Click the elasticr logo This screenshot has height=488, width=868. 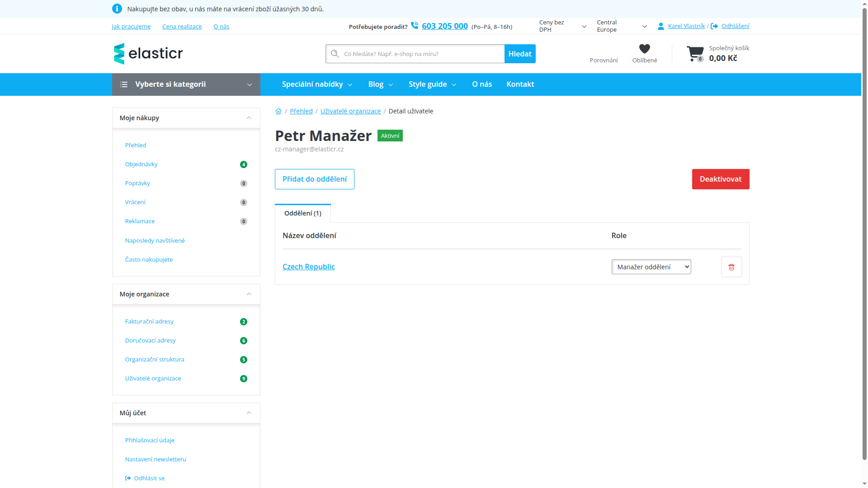pos(148,54)
